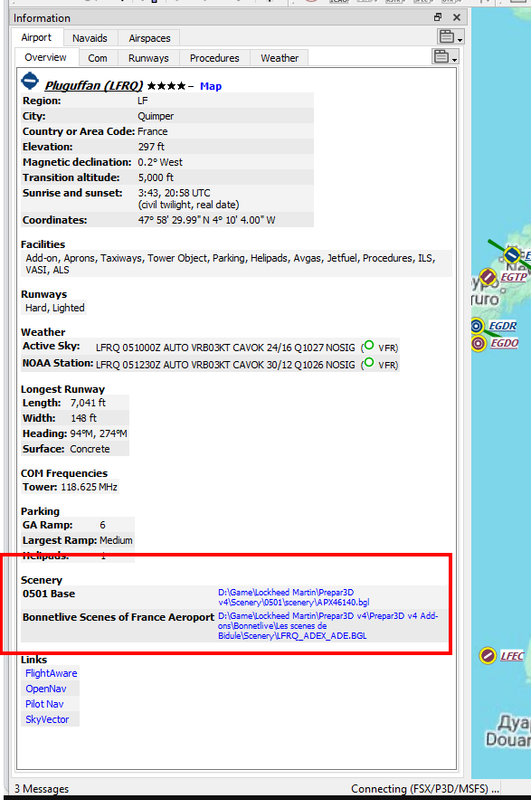The width and height of the screenshot is (531, 800).
Task: Open the Runways sub-tab
Action: [x=148, y=58]
